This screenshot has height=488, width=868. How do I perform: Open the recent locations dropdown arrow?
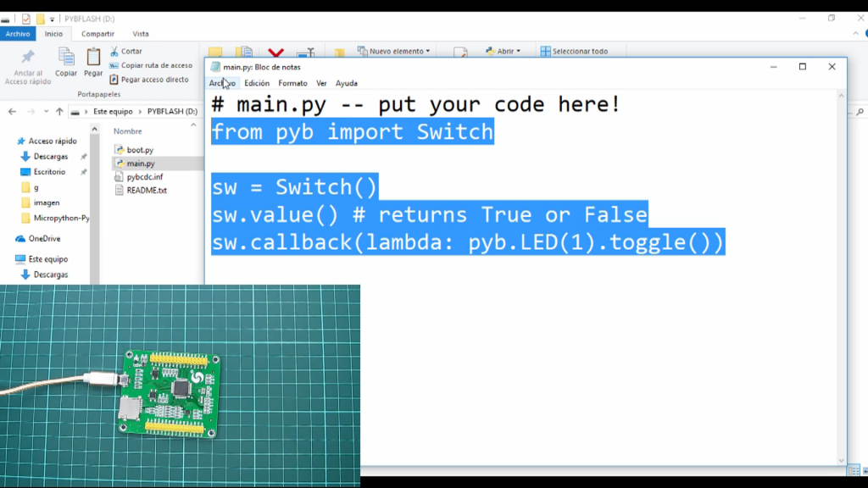(x=45, y=111)
